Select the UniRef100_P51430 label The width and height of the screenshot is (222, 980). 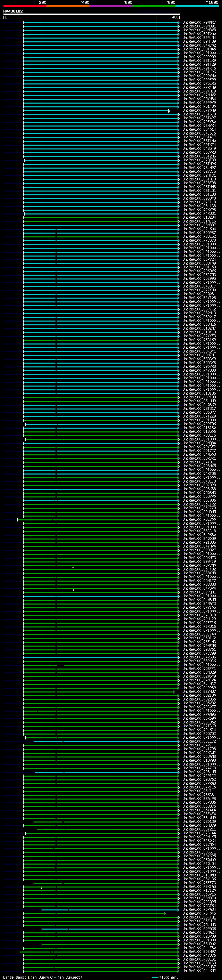point(199,106)
